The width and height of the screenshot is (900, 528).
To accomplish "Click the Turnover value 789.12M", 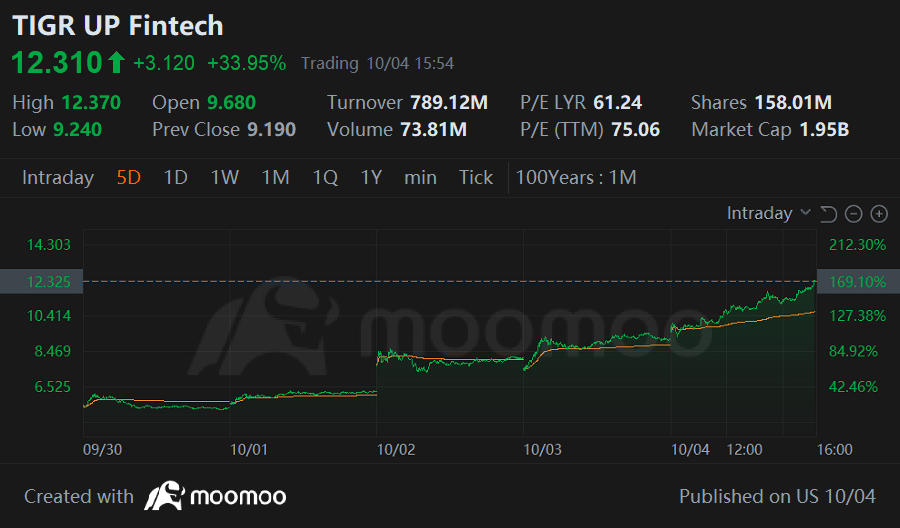I will coord(449,103).
